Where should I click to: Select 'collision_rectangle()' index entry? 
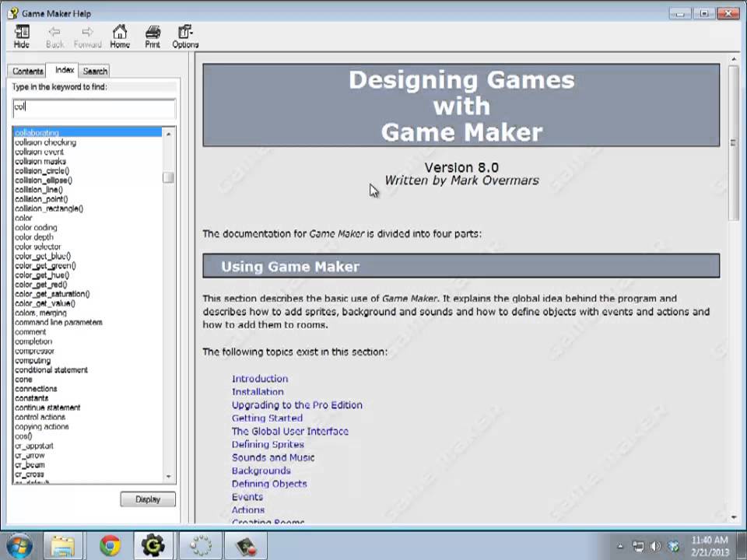point(48,208)
